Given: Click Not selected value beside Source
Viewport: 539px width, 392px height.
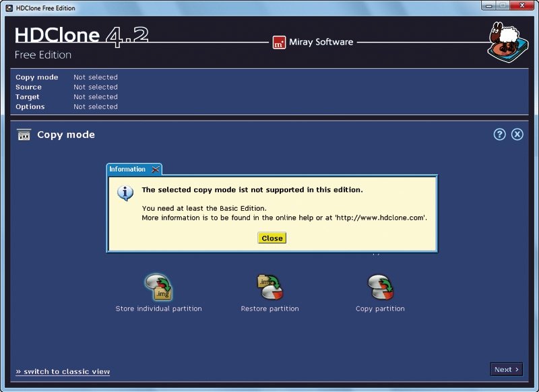Looking at the screenshot, I should [96, 87].
